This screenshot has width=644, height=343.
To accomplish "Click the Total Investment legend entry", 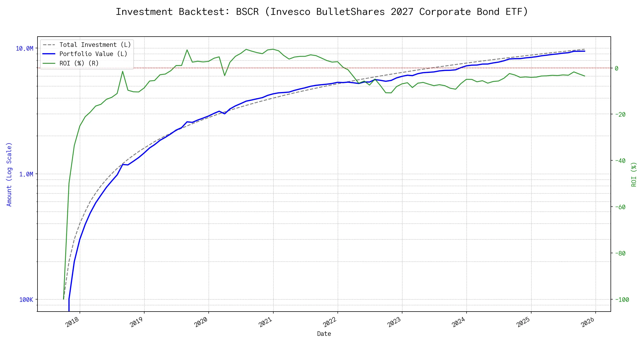I will [95, 45].
